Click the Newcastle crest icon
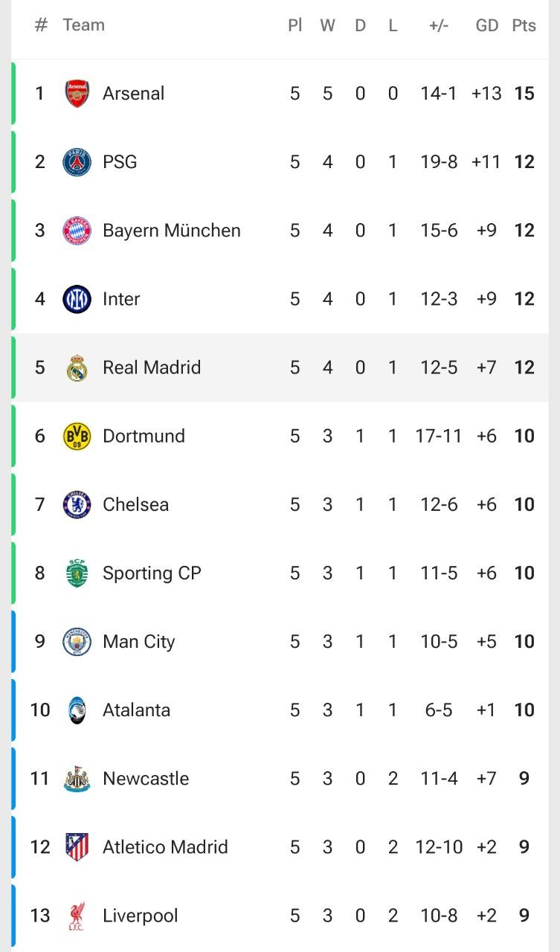Image resolution: width=560 pixels, height=952 pixels. [77, 779]
